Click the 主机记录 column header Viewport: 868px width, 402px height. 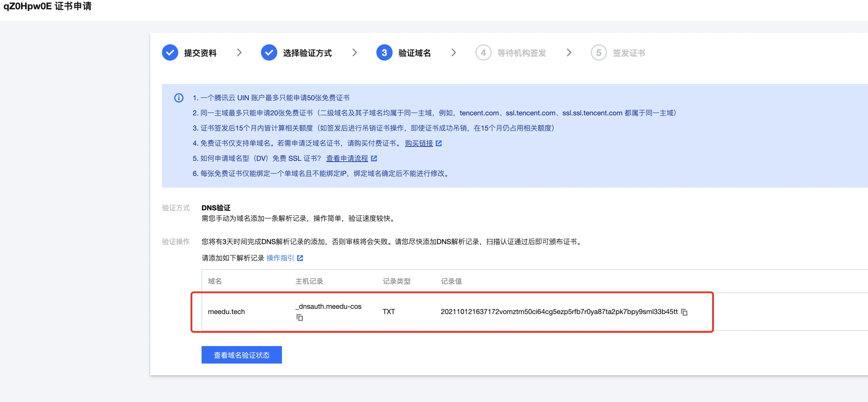(309, 281)
